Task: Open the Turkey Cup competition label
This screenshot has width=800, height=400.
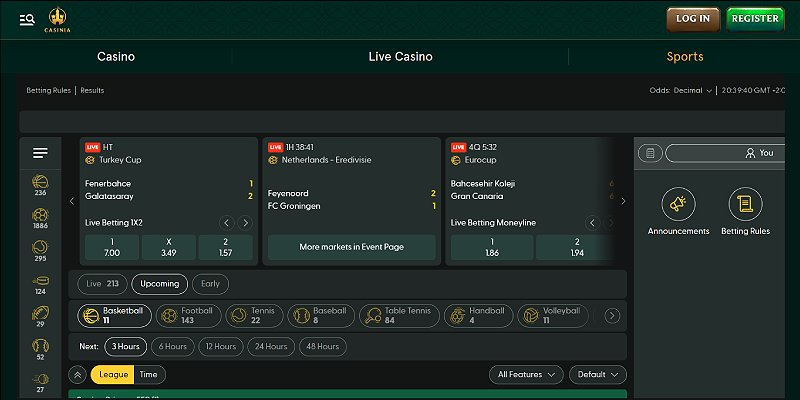Action: 120,160
